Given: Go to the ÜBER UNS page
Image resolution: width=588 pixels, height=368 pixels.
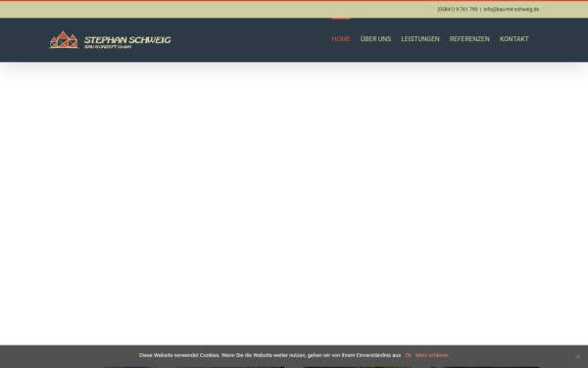Looking at the screenshot, I should coord(375,39).
